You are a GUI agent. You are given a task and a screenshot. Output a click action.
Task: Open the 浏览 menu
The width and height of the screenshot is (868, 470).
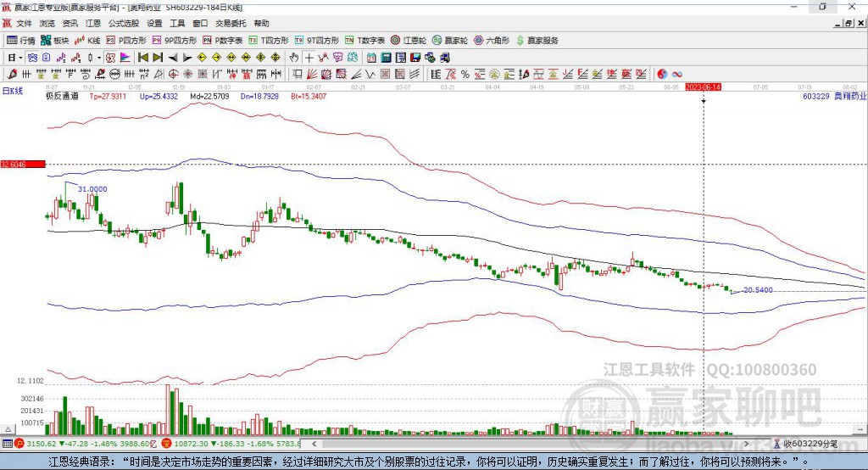point(47,23)
